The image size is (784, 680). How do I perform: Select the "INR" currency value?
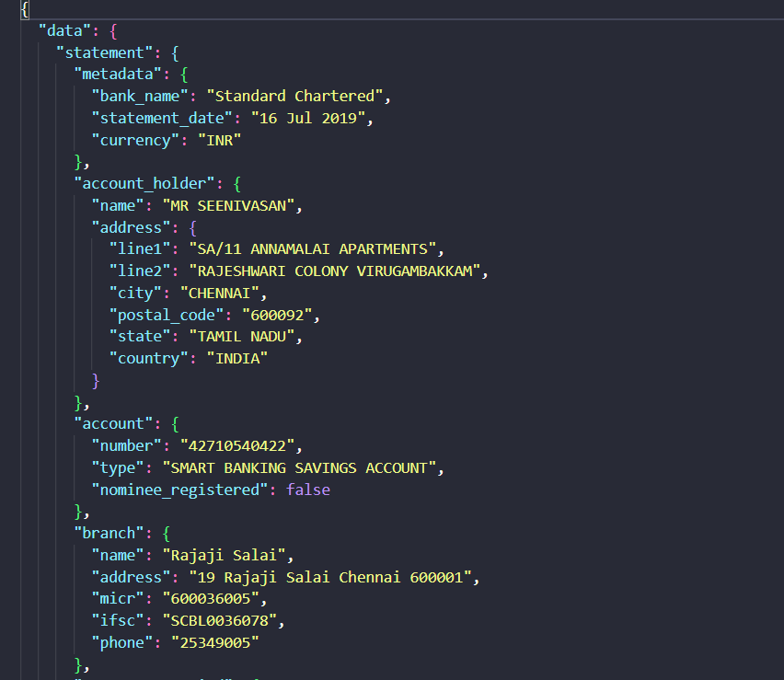tap(220, 140)
